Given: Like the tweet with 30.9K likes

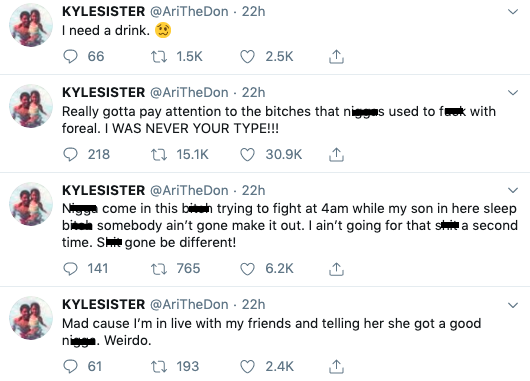Looking at the screenshot, I should (247, 154).
